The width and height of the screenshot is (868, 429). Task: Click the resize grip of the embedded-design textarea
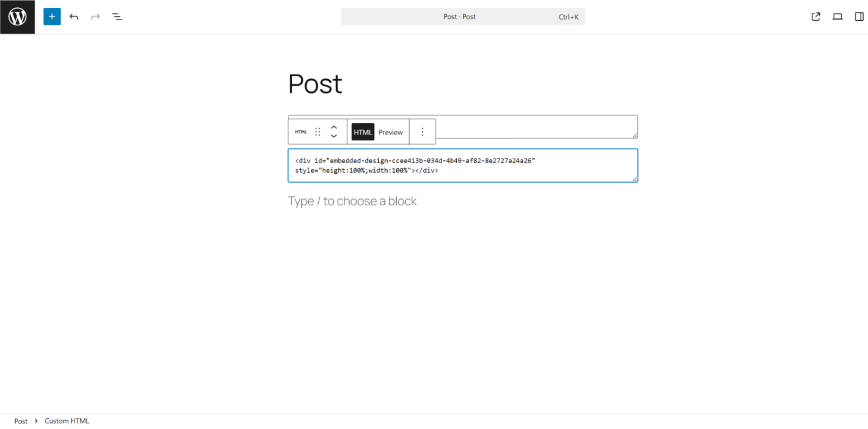click(x=635, y=179)
